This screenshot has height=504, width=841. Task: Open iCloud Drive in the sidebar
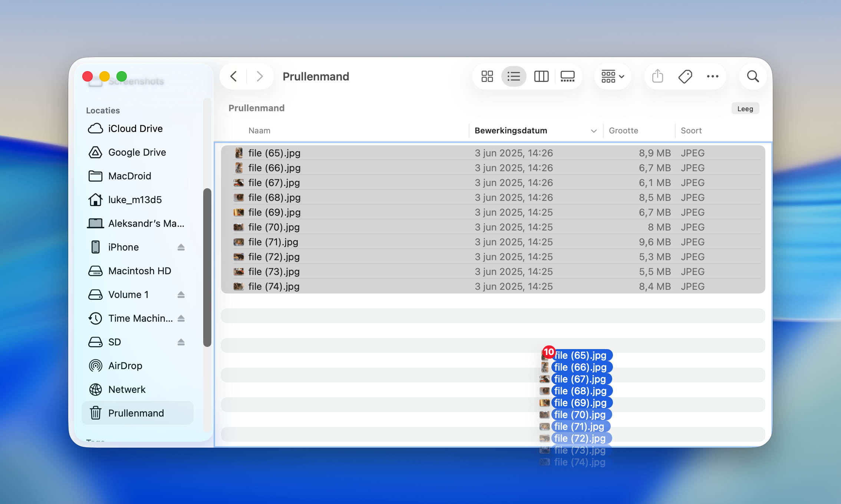137,129
